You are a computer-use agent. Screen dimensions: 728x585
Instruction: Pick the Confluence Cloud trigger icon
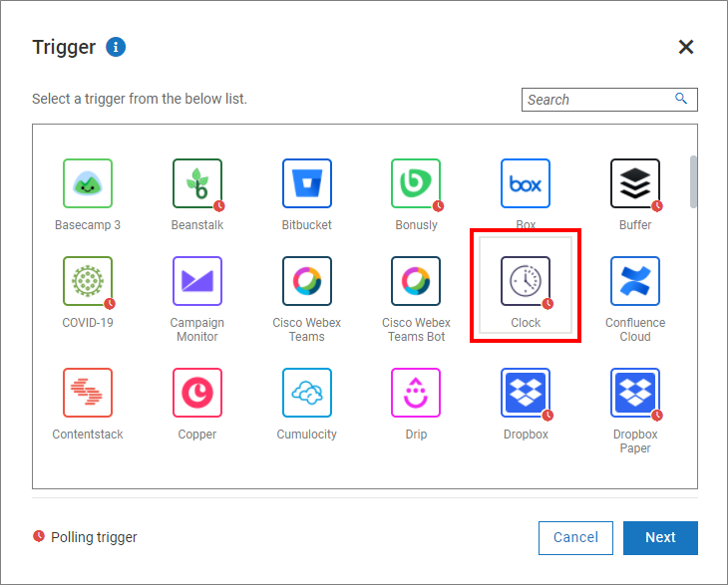[635, 281]
